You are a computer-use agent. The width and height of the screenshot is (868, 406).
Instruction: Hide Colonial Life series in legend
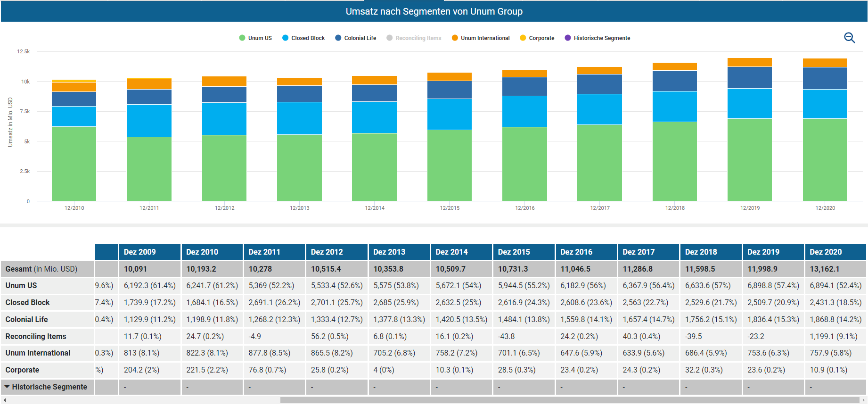click(355, 38)
